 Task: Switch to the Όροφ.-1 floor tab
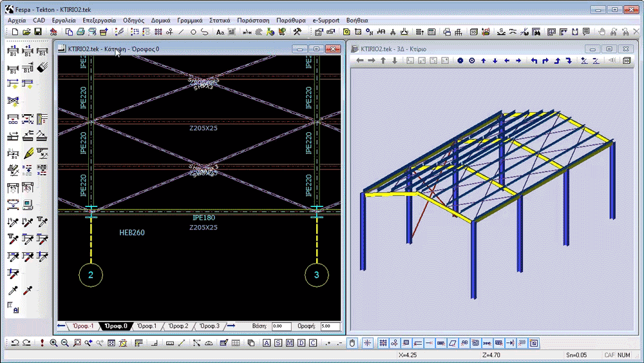pyautogui.click(x=83, y=326)
